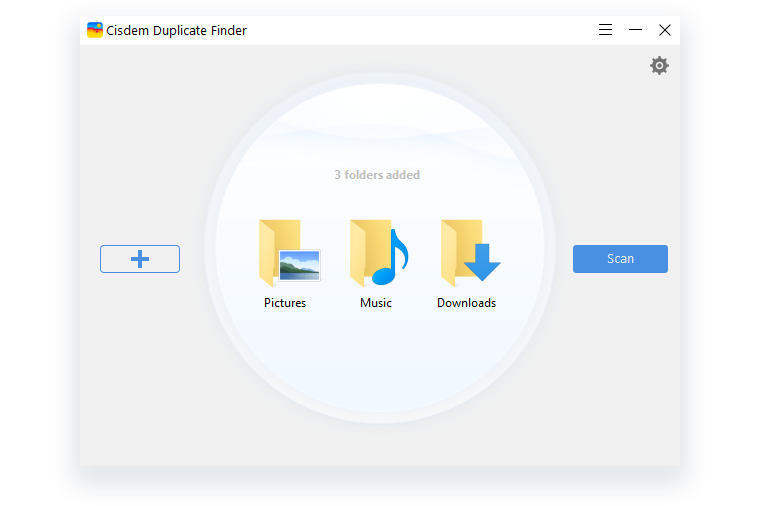Image resolution: width=760 pixels, height=506 pixels.
Task: Click the Music folder label
Action: tap(376, 303)
